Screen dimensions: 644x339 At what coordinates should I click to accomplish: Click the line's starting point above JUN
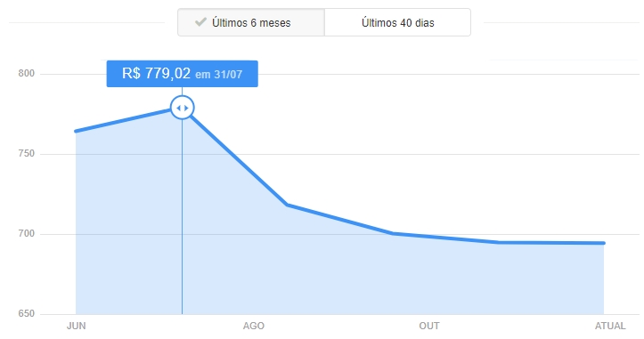pyautogui.click(x=76, y=132)
